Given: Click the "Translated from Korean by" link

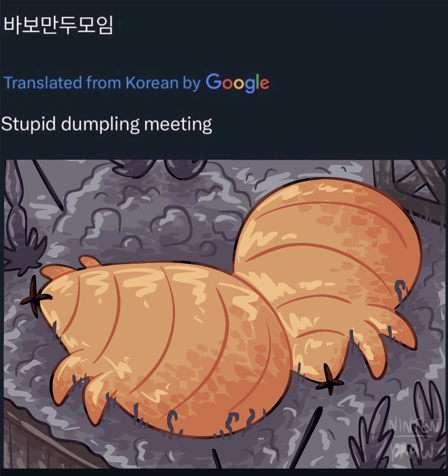Looking at the screenshot, I should point(102,83).
